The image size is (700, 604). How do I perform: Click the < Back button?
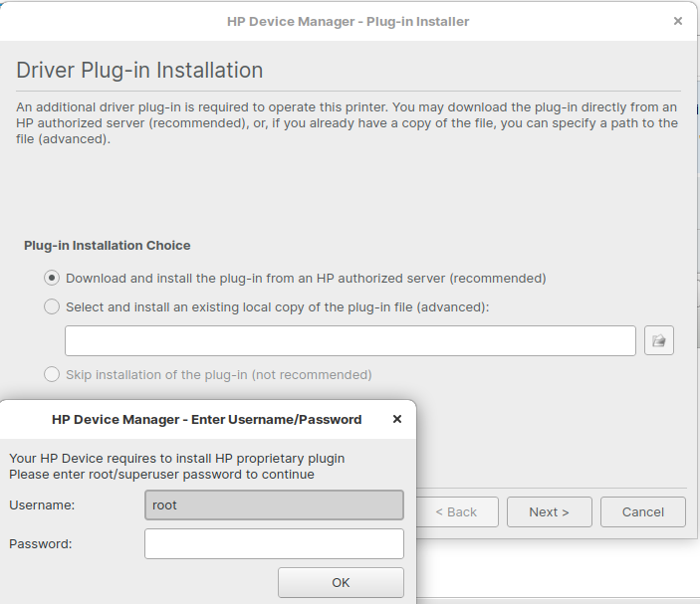point(456,512)
